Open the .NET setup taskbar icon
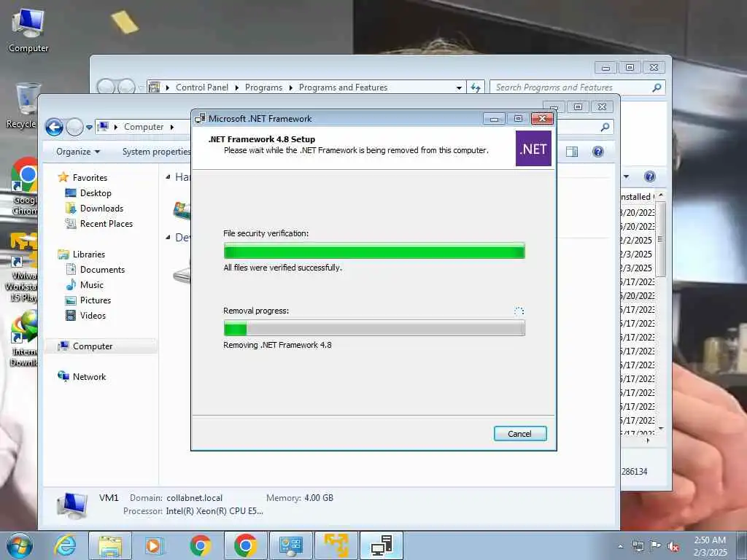 pyautogui.click(x=381, y=545)
